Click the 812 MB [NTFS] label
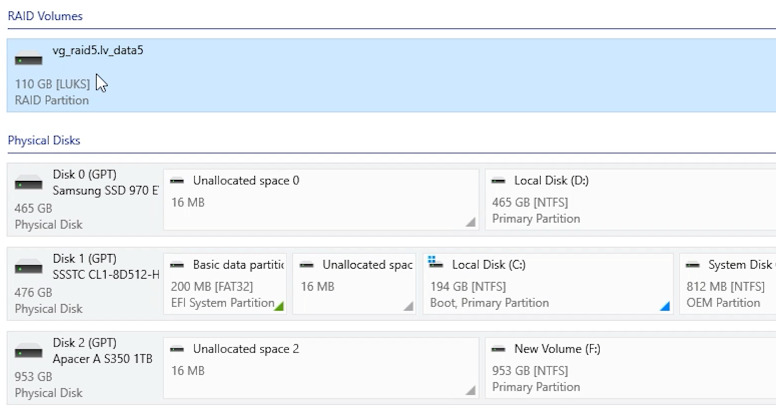The height and width of the screenshot is (414, 776). tap(726, 287)
